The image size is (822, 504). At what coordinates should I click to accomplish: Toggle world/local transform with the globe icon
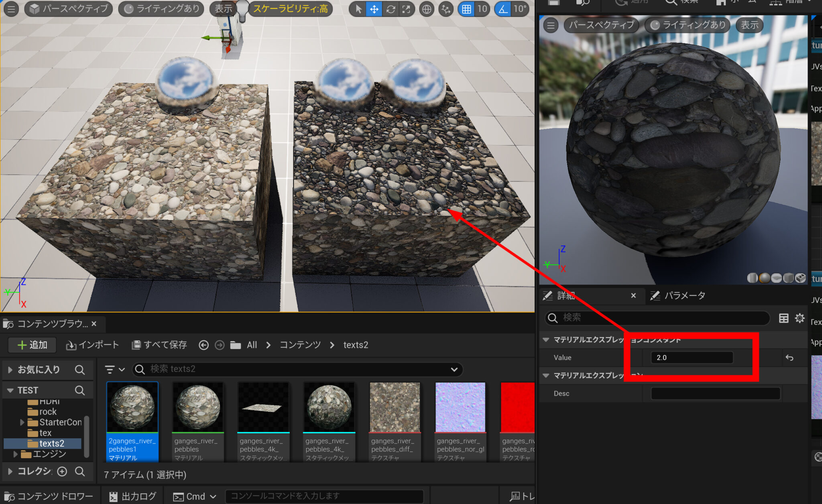tap(426, 9)
